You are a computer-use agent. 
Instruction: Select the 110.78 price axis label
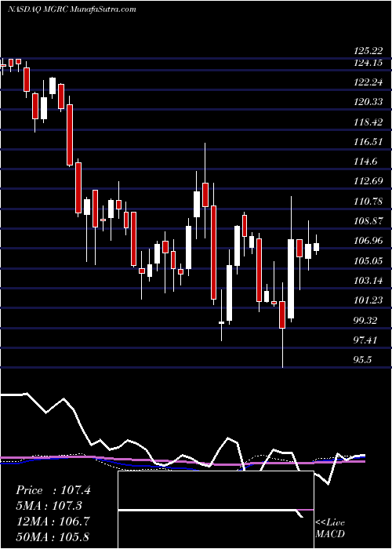(x=368, y=202)
